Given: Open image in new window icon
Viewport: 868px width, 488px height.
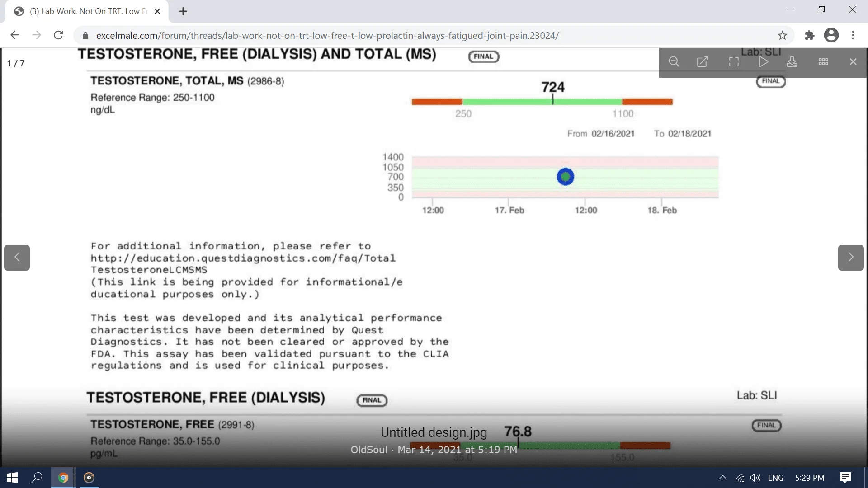Looking at the screenshot, I should tap(703, 62).
